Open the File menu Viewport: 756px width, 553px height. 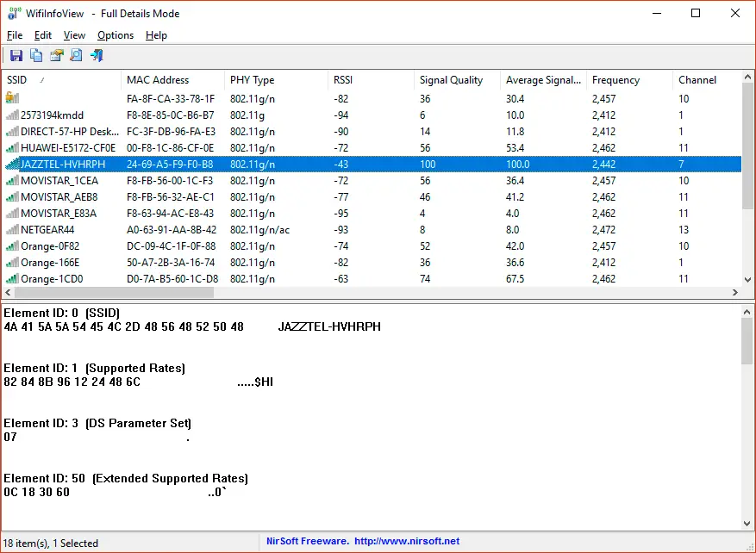15,35
